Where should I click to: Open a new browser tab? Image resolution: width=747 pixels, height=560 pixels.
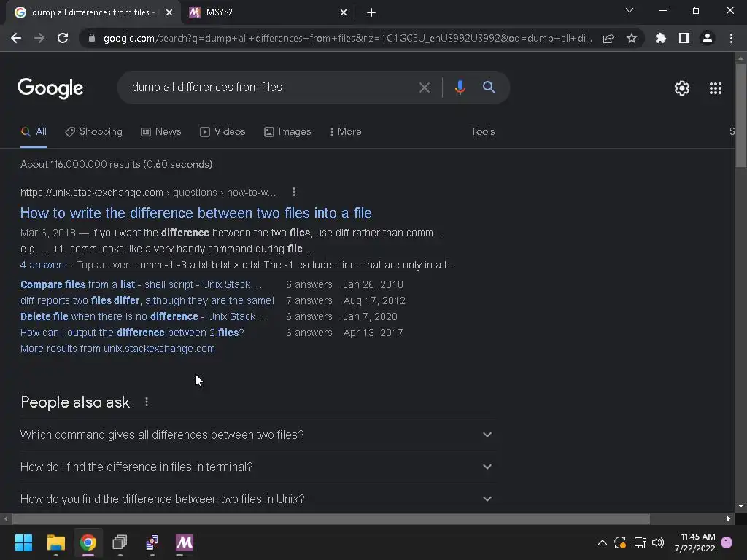point(371,12)
